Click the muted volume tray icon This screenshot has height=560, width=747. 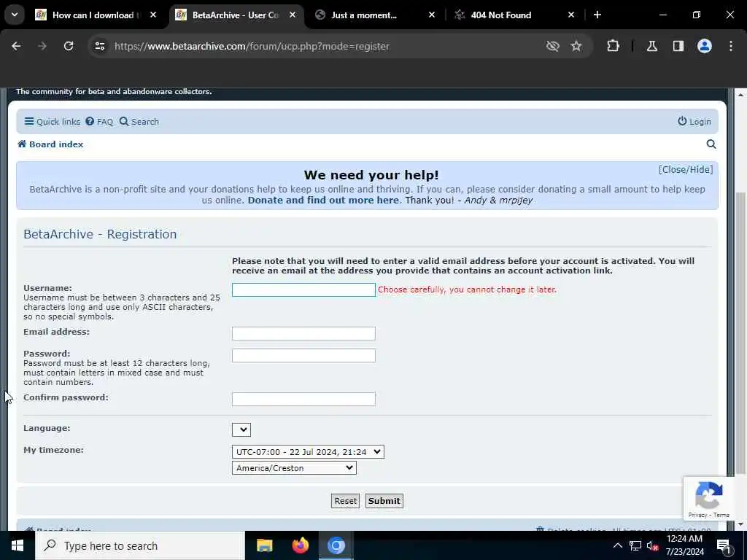pyautogui.click(x=652, y=545)
